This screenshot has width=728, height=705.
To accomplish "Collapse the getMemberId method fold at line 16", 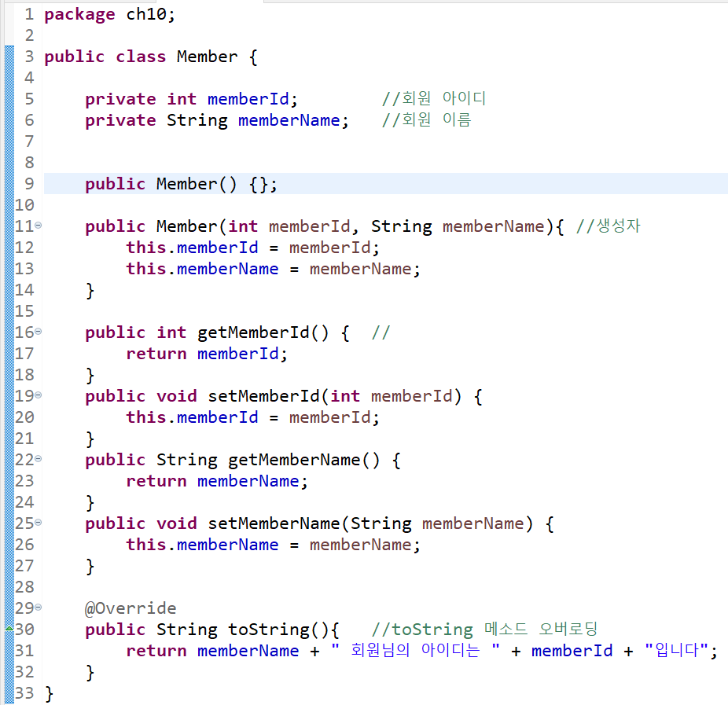I will click(39, 332).
